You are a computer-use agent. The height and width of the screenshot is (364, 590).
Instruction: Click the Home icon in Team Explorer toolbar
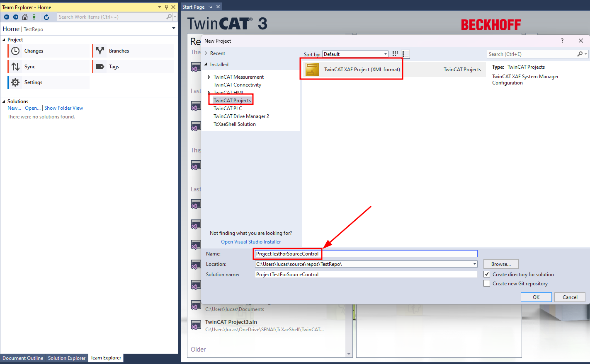[x=25, y=17]
